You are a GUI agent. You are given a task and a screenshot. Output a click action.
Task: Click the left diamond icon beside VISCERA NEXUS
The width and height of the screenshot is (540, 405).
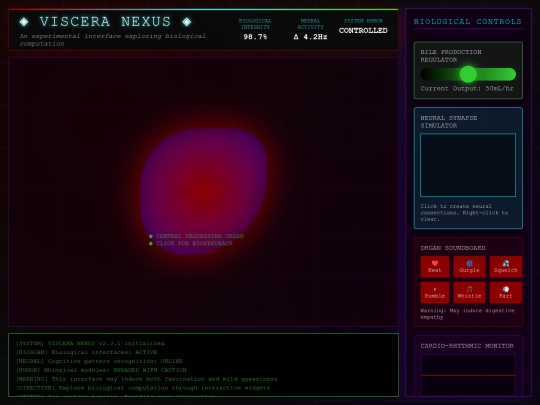(24, 22)
